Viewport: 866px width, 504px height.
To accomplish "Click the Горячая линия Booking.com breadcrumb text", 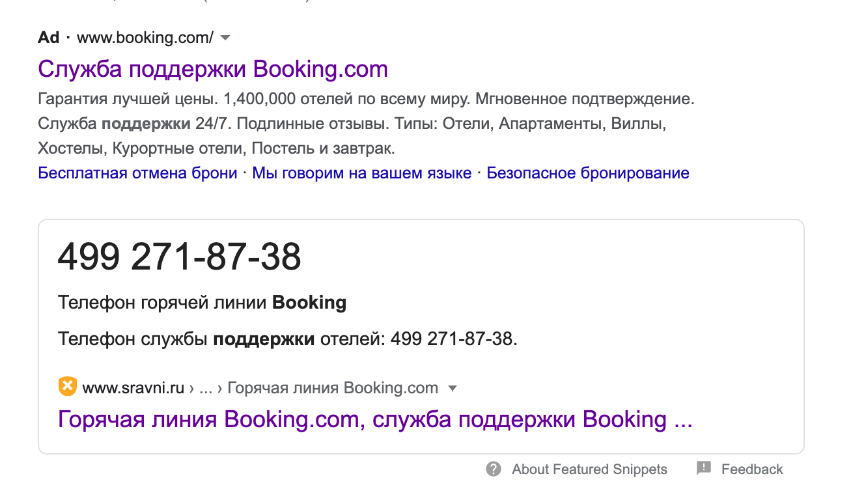I will (332, 388).
